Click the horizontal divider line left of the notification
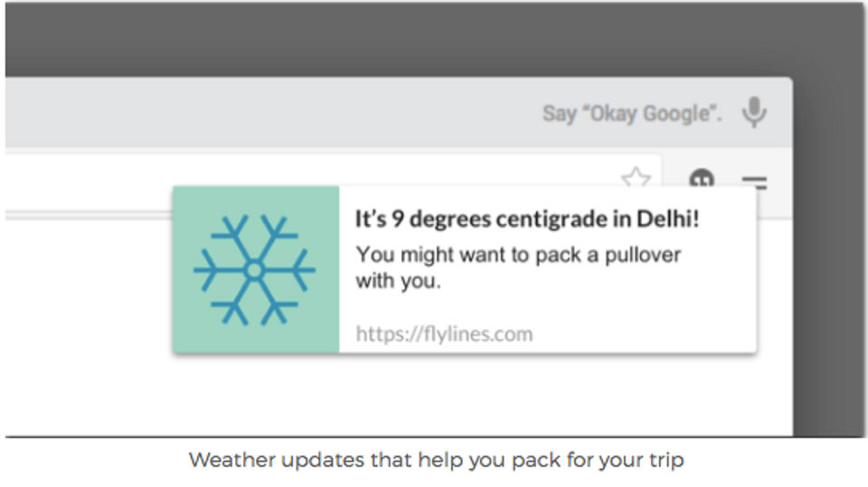This screenshot has width=868, height=487. point(89,215)
